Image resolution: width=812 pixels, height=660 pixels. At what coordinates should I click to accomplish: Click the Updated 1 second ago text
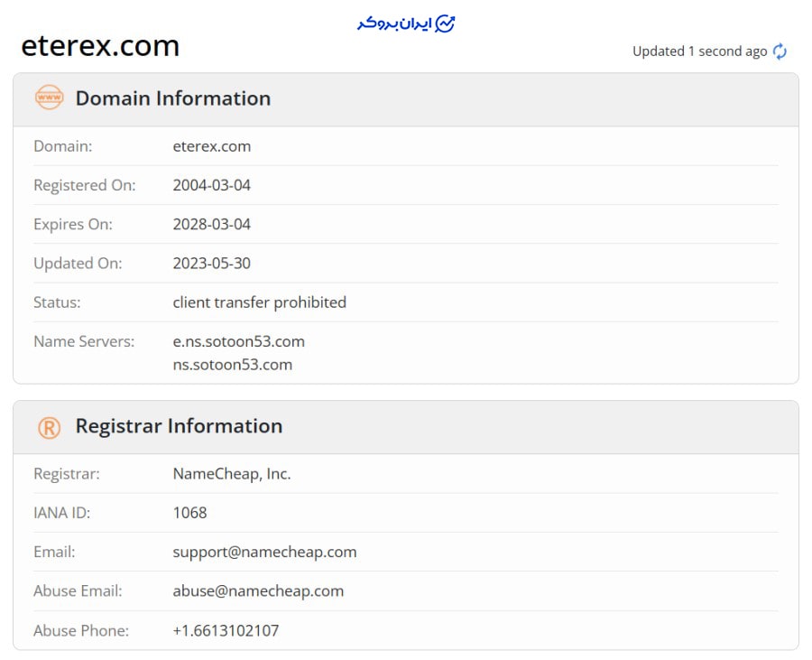[x=699, y=51]
